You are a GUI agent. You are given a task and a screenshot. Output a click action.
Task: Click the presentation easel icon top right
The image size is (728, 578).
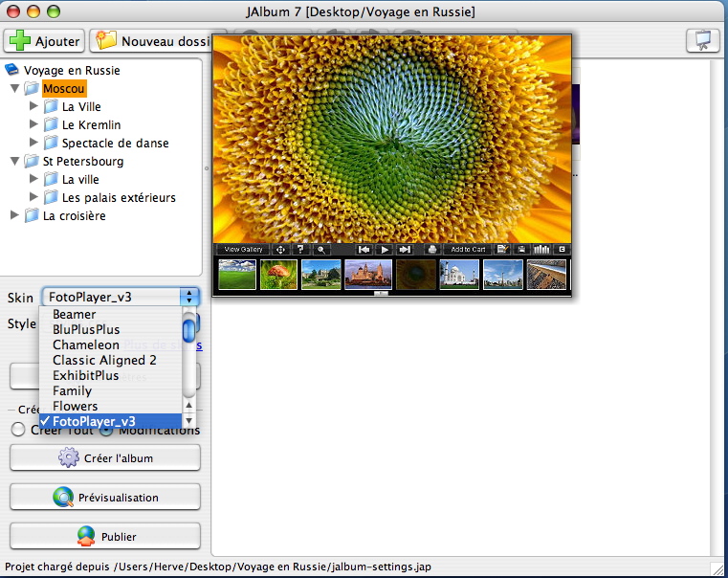pos(703,40)
